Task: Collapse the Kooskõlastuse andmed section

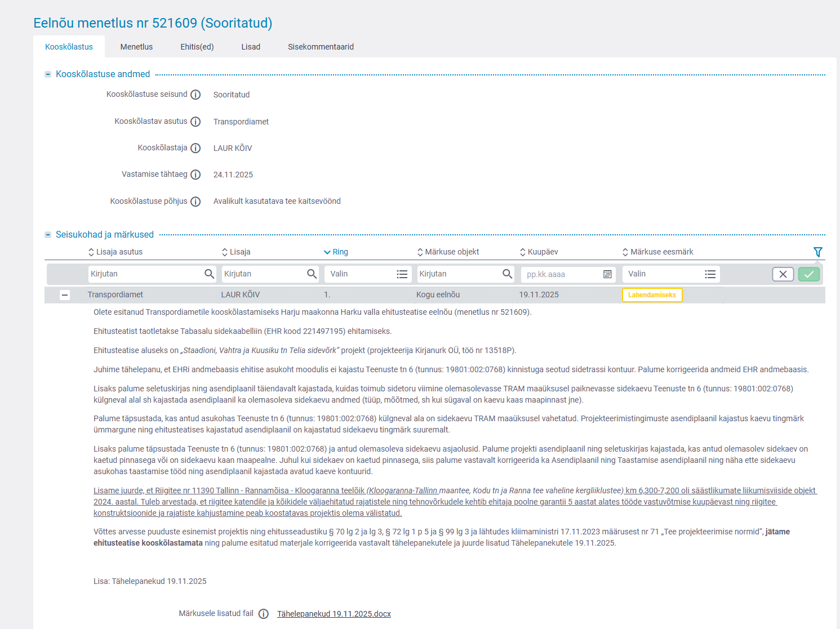Action: pos(48,74)
